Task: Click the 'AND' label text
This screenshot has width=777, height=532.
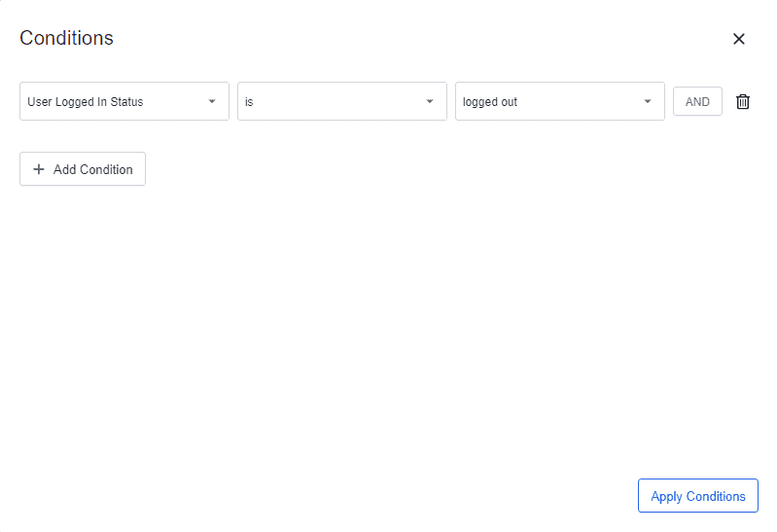Action: [697, 102]
